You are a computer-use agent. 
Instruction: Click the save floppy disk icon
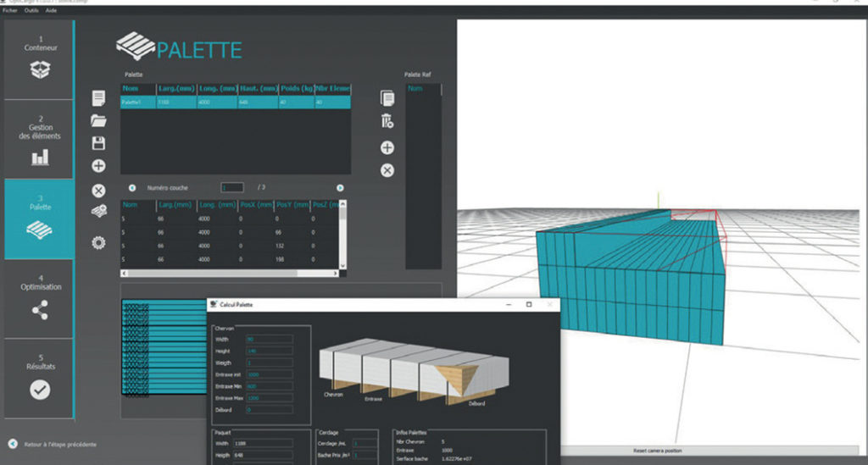(98, 143)
